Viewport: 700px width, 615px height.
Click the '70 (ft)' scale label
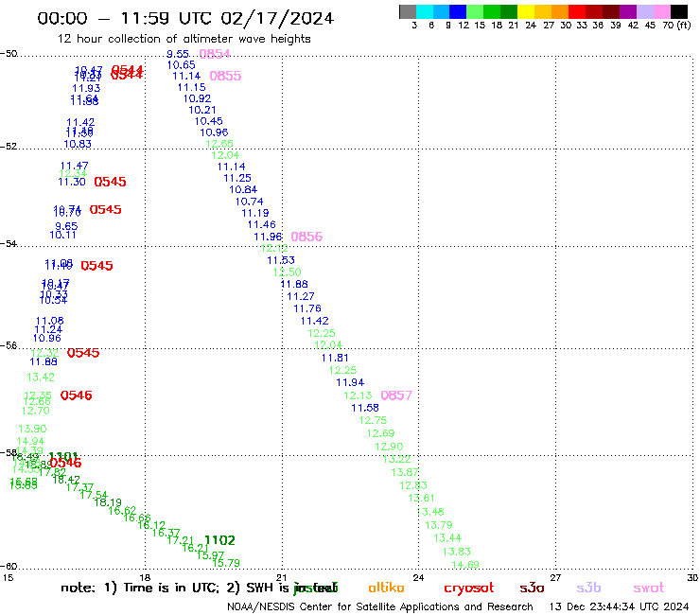[x=676, y=26]
